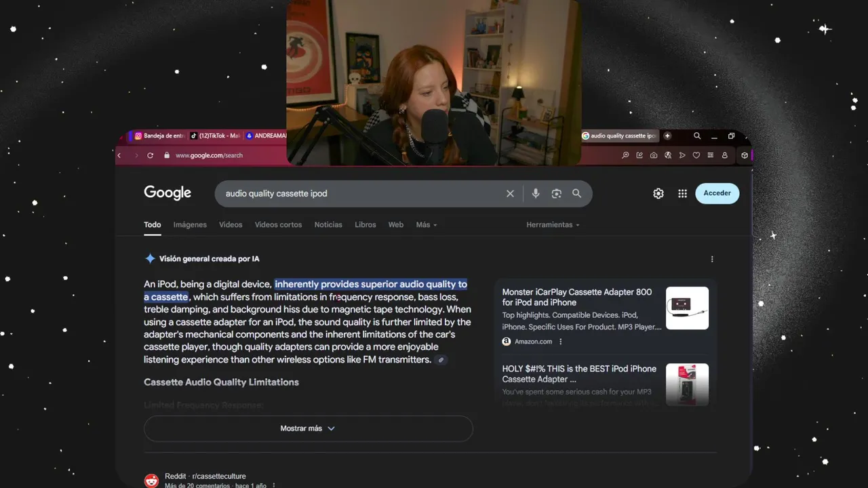
Task: Clear the search box with the X
Action: coord(510,194)
